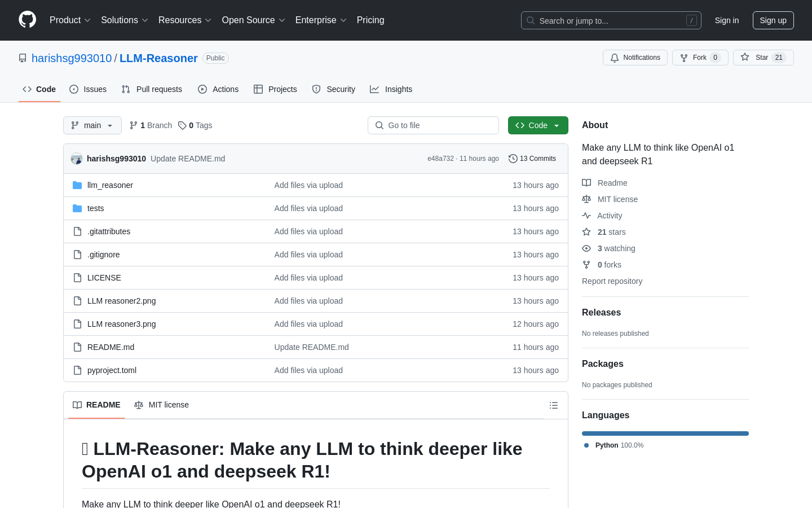This screenshot has height=508, width=812.
Task: Click the Python blue color dot
Action: point(586,445)
